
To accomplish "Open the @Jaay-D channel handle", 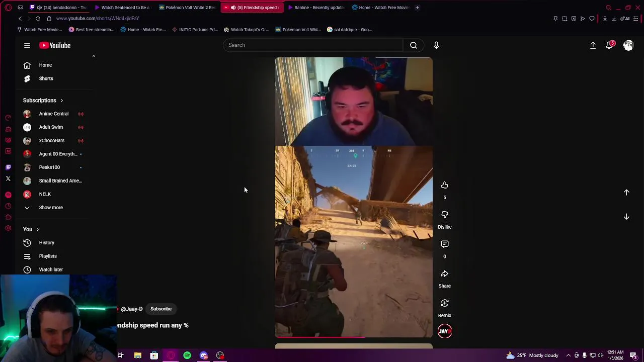I will click(132, 309).
